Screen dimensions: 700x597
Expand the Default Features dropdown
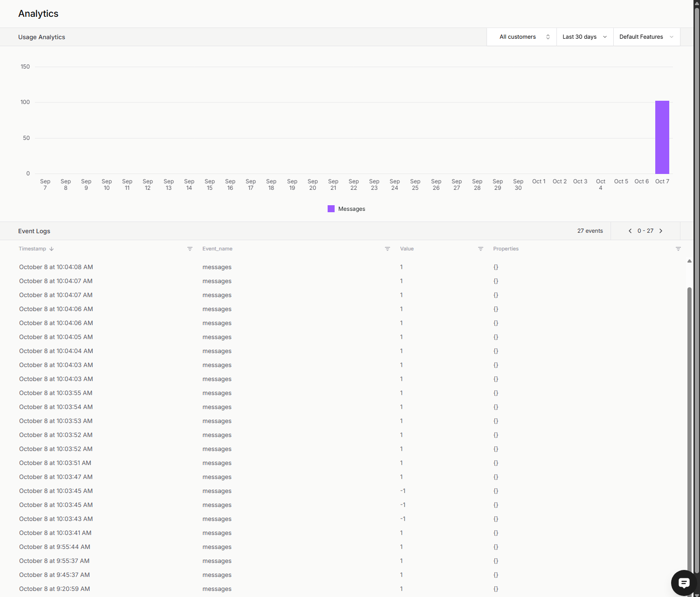[647, 37]
